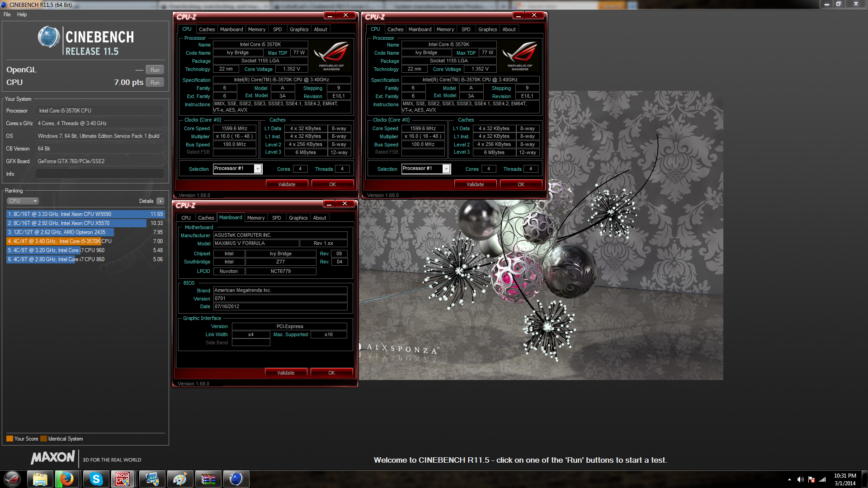The image size is (868, 488).
Task: Click Validate in right CPU-Z window
Action: pos(475,184)
